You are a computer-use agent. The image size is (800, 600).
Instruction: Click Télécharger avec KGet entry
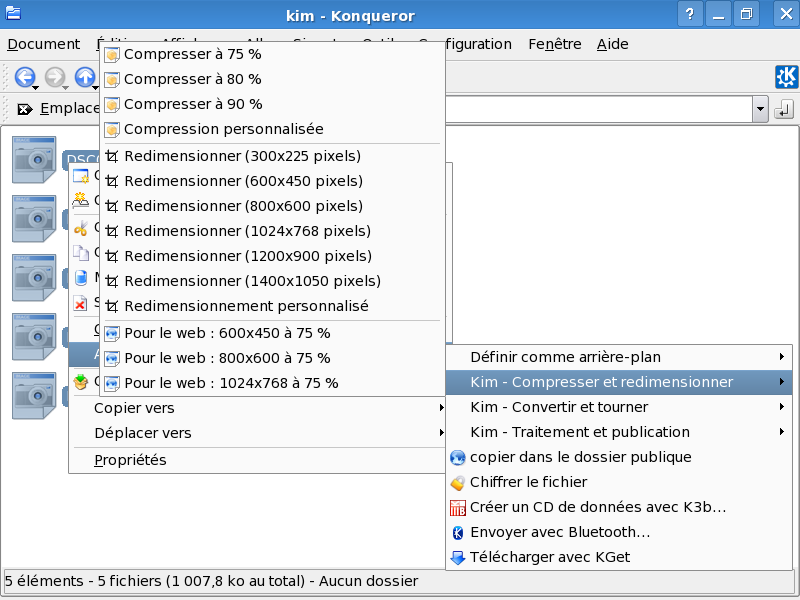click(619, 557)
